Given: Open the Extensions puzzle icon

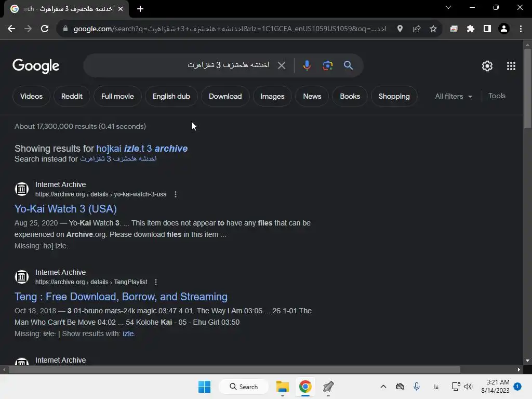Looking at the screenshot, I should [x=471, y=29].
